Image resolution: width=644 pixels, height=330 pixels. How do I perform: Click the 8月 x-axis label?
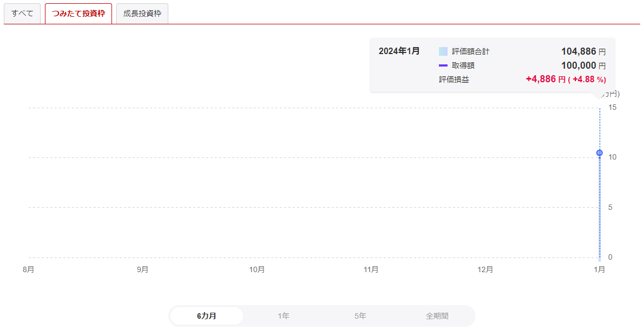pyautogui.click(x=29, y=269)
